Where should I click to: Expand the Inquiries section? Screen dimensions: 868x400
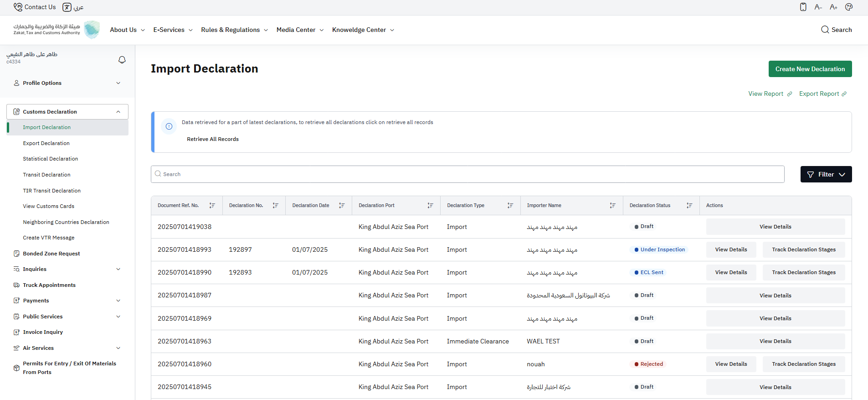(67, 269)
